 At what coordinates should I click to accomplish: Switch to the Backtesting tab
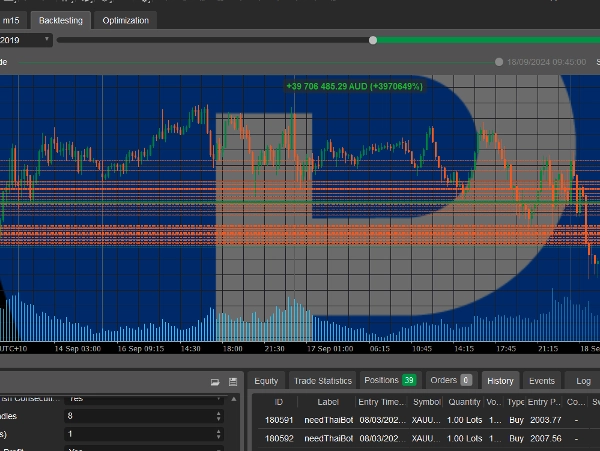click(61, 20)
